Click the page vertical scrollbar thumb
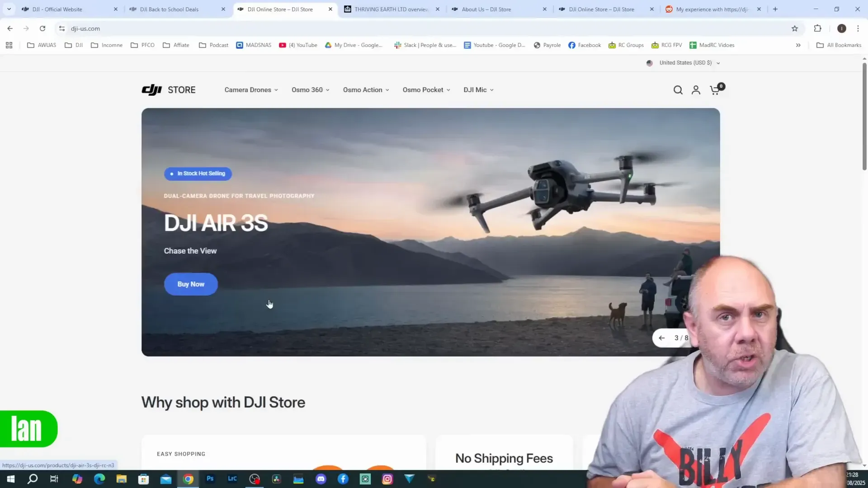The image size is (868, 488). click(864, 117)
